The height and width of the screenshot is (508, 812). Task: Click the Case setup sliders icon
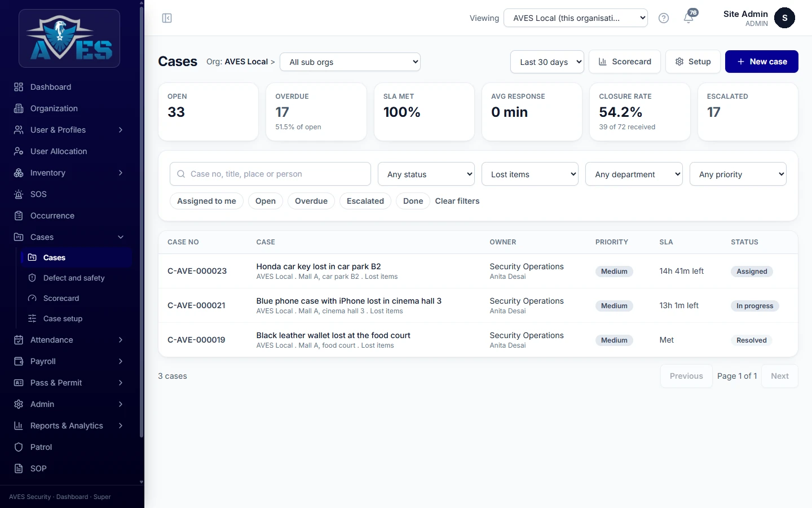(x=32, y=318)
